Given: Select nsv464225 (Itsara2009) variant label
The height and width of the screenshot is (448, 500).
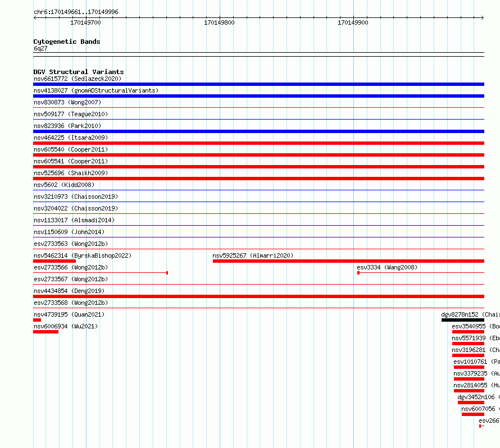Looking at the screenshot, I should (71, 138).
